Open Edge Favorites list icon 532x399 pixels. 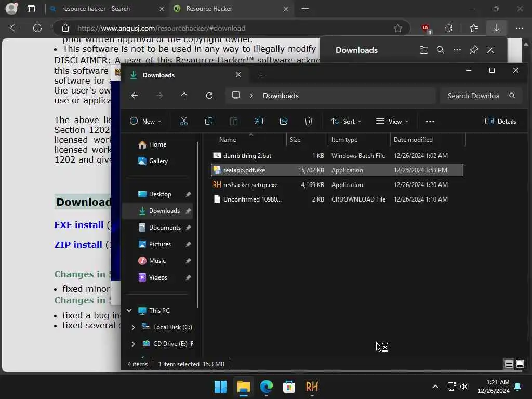[x=474, y=28]
